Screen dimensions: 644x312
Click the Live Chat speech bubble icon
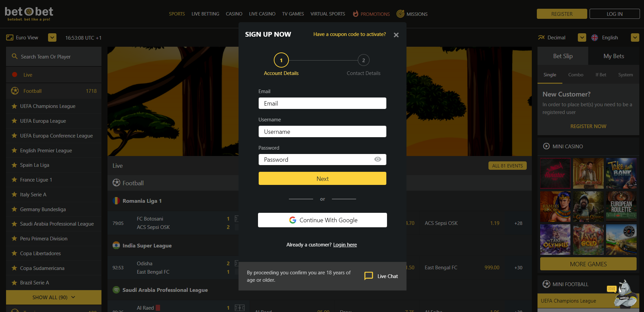pyautogui.click(x=369, y=276)
